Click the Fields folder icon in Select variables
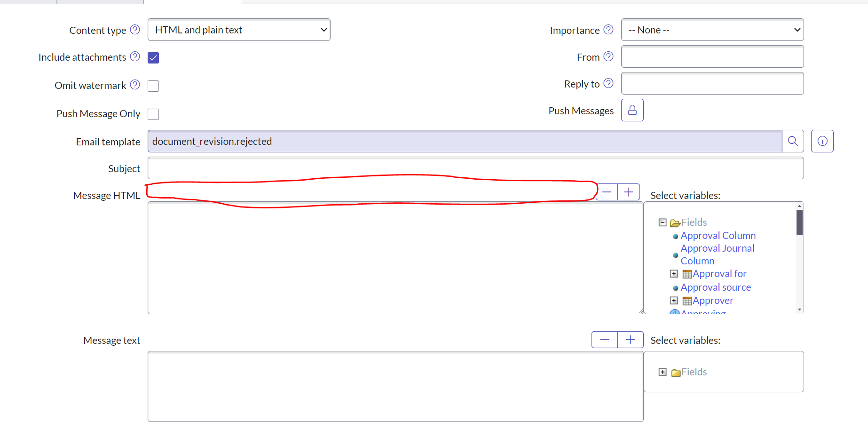Screen dimensions: 868x437 675,222
